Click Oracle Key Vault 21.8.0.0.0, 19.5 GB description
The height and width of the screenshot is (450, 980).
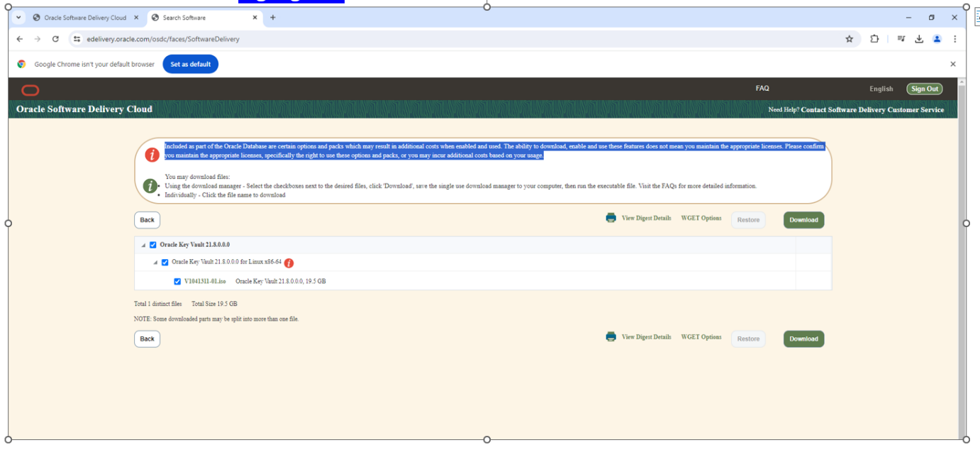click(281, 281)
